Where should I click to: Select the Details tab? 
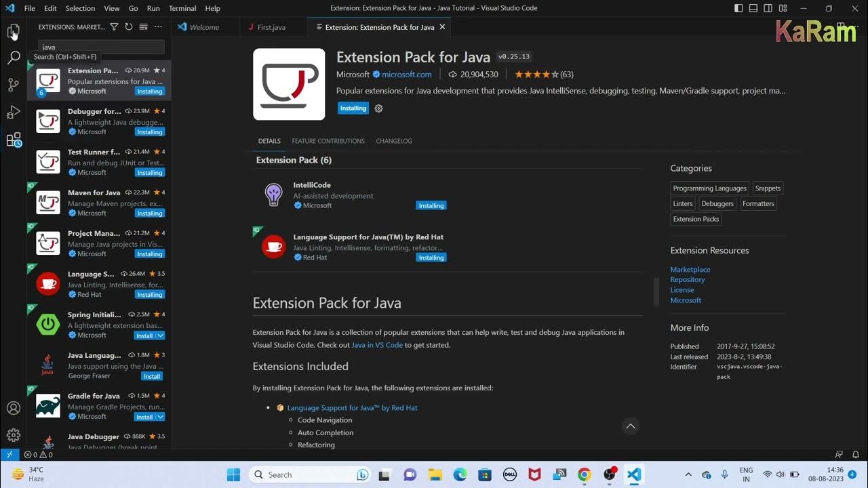click(x=269, y=141)
